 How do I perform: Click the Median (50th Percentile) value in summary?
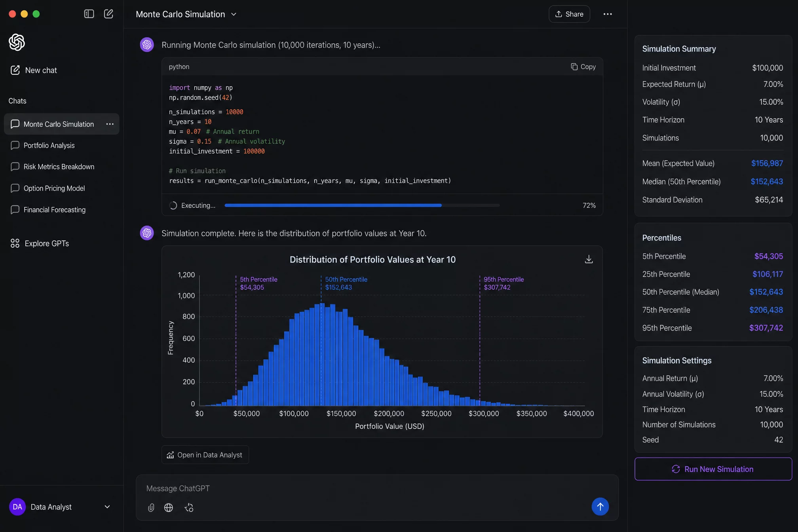767,181
